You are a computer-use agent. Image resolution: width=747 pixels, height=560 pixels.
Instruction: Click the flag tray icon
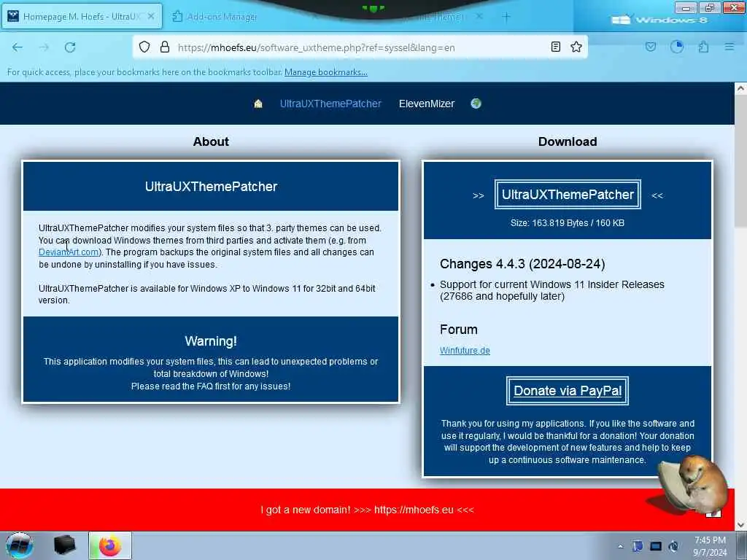[x=638, y=546]
